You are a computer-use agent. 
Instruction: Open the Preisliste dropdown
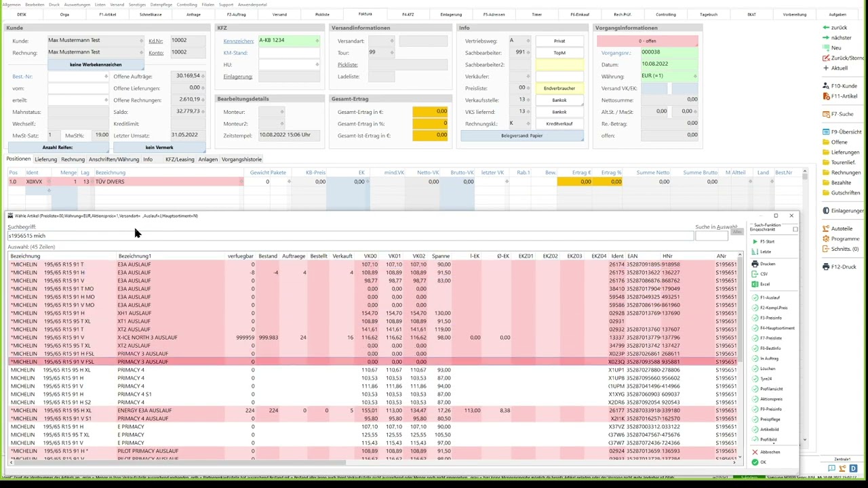click(x=528, y=88)
